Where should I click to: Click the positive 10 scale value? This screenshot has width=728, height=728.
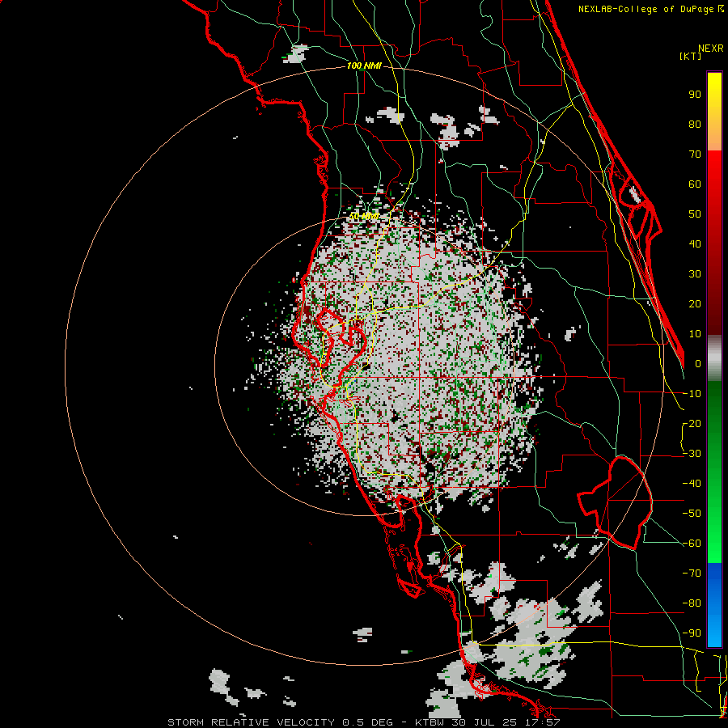[695, 334]
